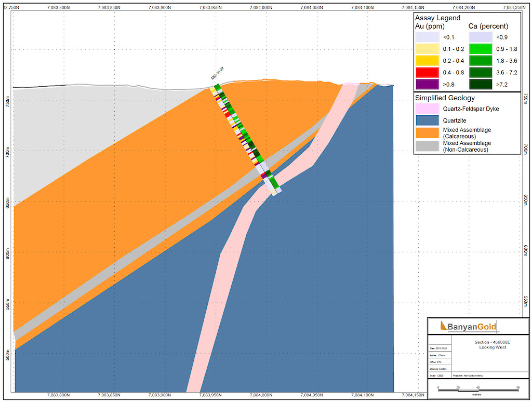Pick the gold Au 0.2 - 0.4 swatch

click(x=428, y=61)
